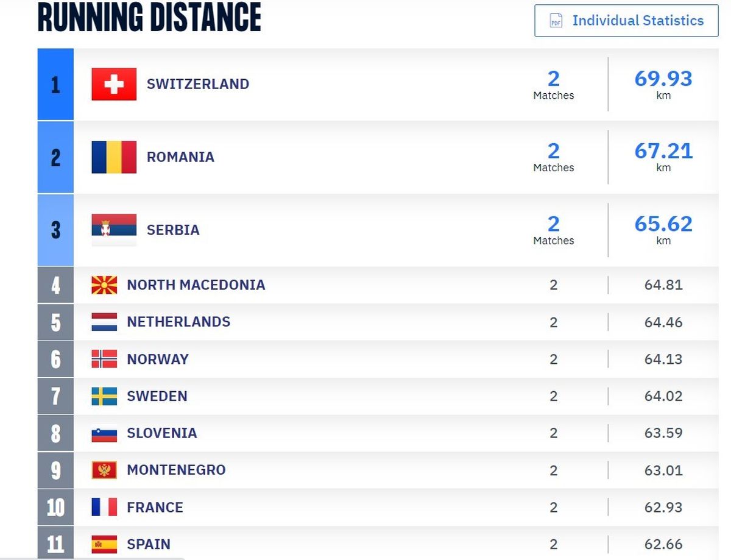The width and height of the screenshot is (731, 560).
Task: Select the FRANCE team row
Action: click(378, 507)
